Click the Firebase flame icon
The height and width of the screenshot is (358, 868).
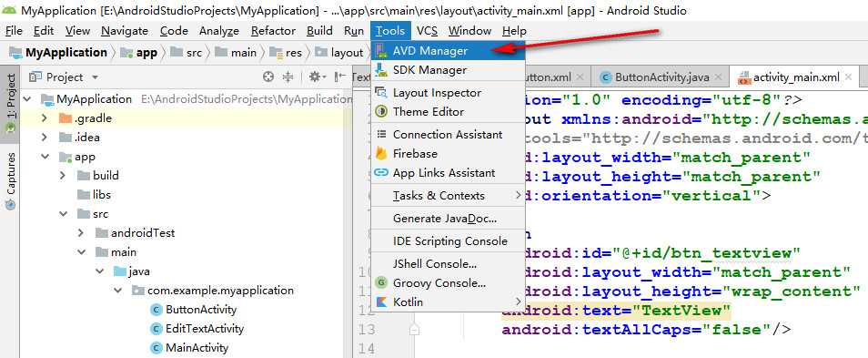pyautogui.click(x=381, y=154)
